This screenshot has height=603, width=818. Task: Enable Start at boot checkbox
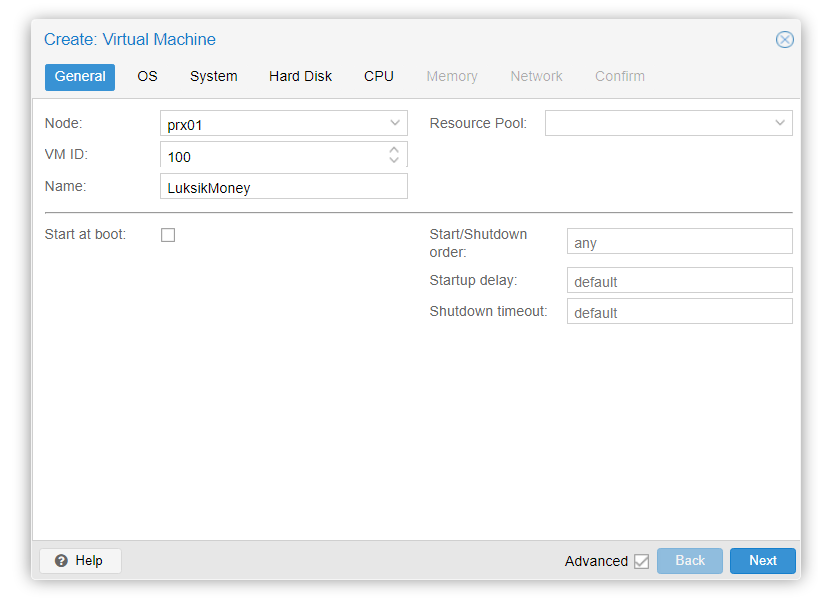click(168, 235)
